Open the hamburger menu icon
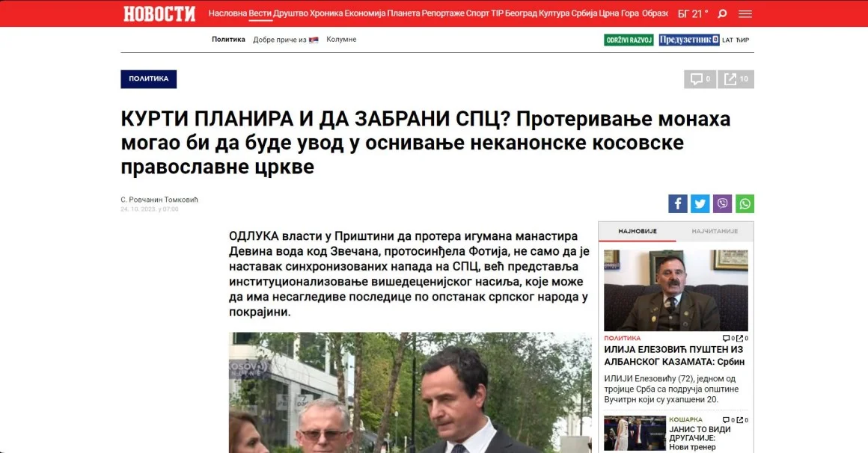 pyautogui.click(x=745, y=13)
